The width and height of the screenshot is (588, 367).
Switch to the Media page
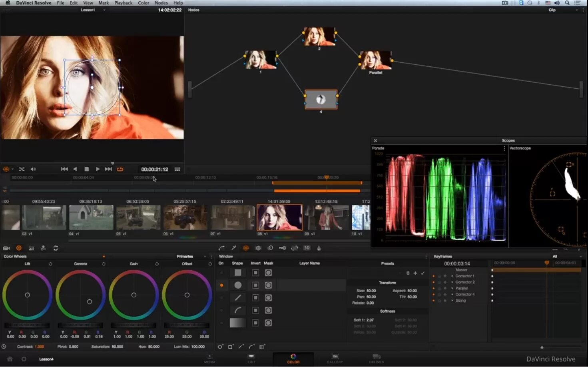click(x=209, y=359)
